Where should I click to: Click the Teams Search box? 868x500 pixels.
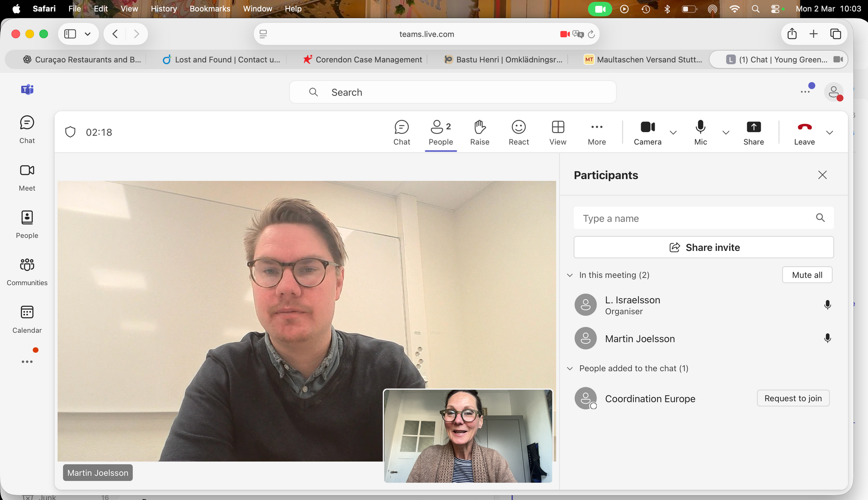(453, 92)
